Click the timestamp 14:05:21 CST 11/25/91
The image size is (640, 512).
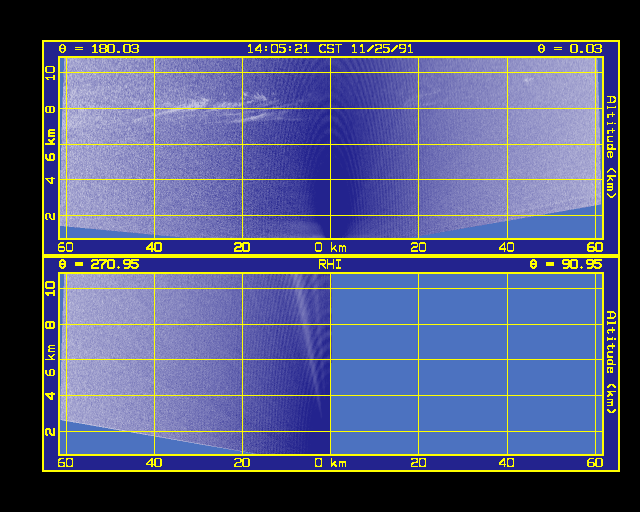(x=330, y=49)
